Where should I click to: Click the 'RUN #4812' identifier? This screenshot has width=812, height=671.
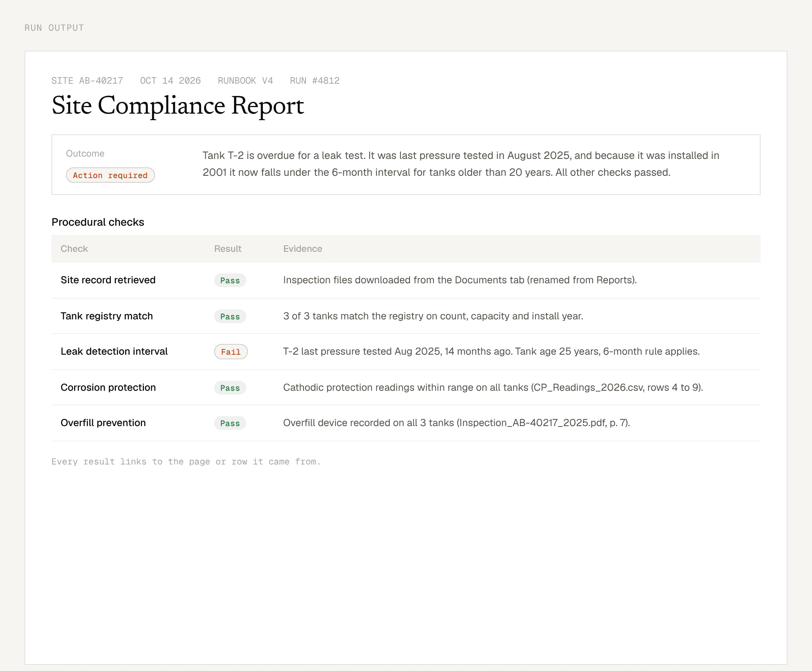315,80
